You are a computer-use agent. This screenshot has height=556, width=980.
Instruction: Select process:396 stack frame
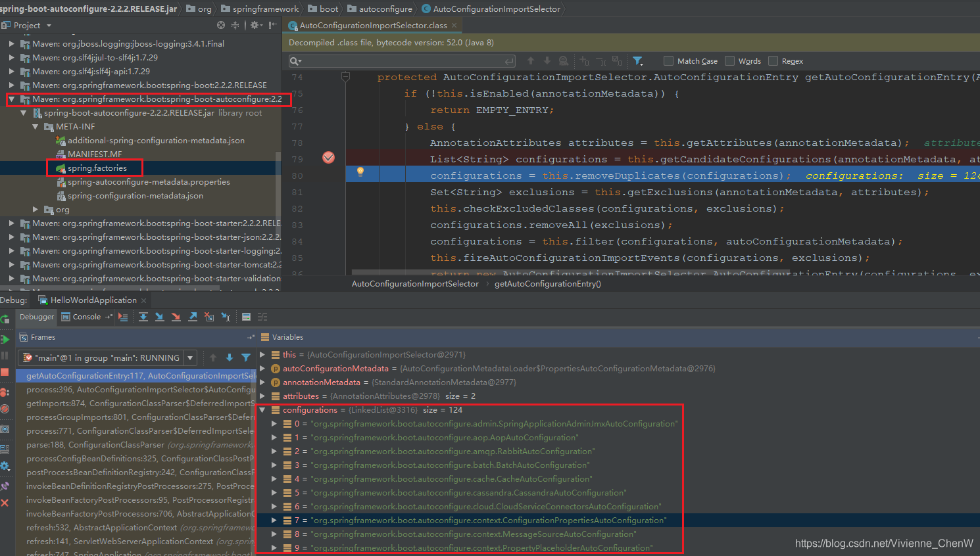[x=135, y=390]
